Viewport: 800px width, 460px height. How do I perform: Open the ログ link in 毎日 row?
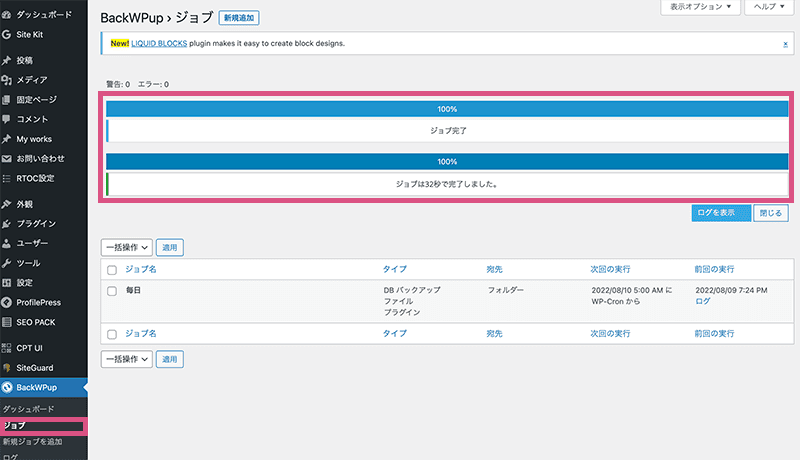coord(703,301)
